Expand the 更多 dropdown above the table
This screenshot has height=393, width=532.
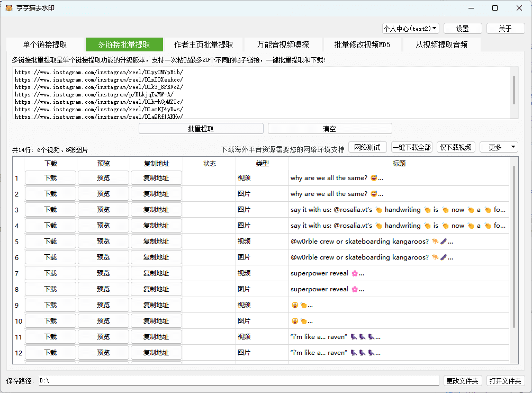point(498,147)
